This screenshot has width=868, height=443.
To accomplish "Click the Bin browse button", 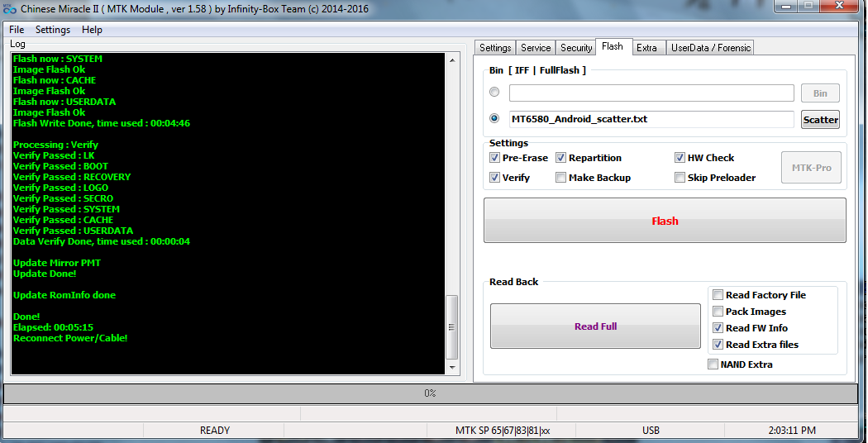I will pyautogui.click(x=820, y=93).
